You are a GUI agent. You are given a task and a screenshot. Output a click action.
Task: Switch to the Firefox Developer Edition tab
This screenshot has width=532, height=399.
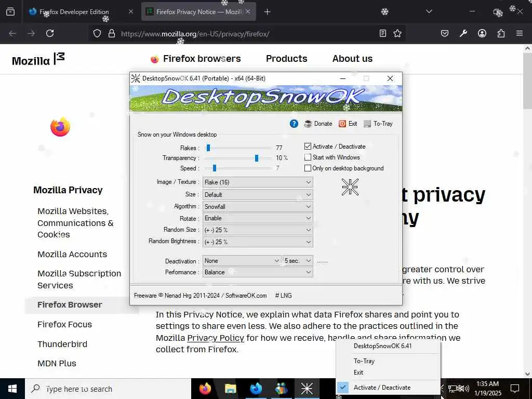coord(74,12)
